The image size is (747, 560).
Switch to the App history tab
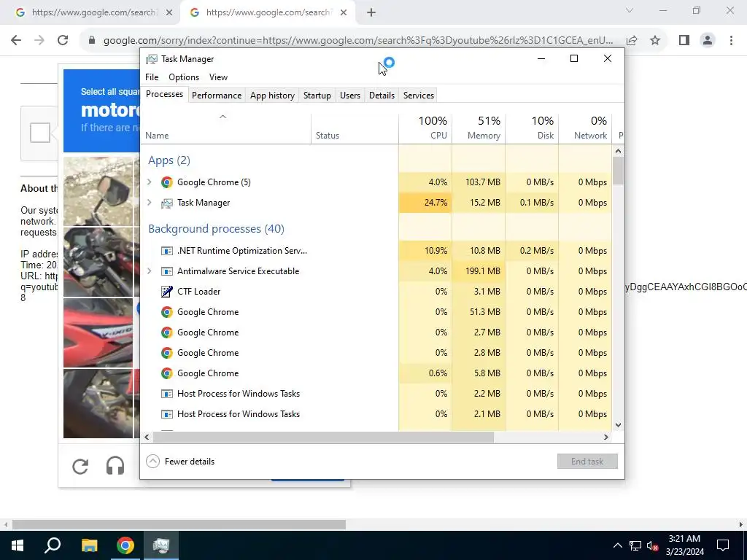click(x=273, y=96)
